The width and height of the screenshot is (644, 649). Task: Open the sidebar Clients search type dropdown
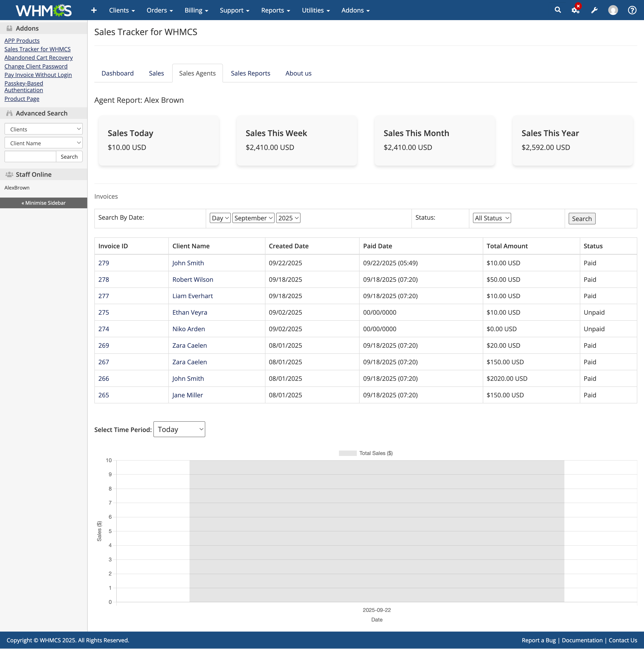[x=44, y=129]
